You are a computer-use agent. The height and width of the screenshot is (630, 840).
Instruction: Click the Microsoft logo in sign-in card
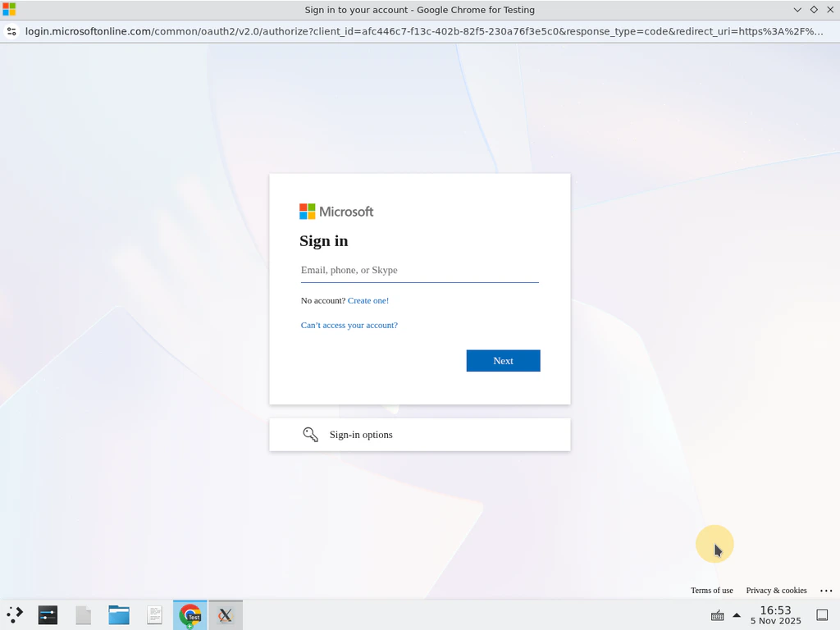tap(336, 212)
